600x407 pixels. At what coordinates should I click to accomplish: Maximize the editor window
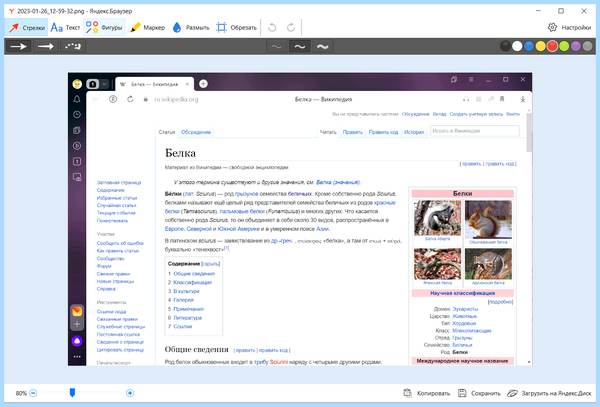click(x=561, y=11)
